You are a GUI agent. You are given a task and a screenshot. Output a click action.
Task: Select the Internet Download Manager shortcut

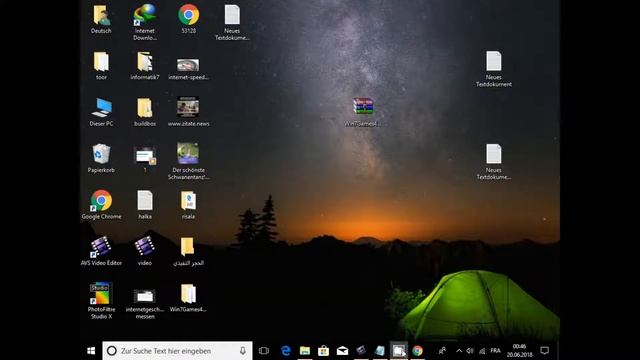pyautogui.click(x=144, y=16)
